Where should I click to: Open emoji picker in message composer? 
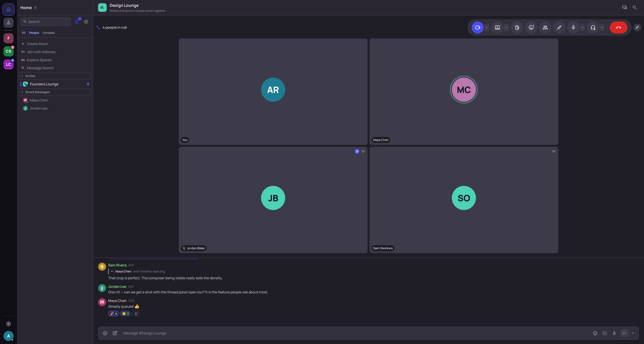[x=595, y=333]
